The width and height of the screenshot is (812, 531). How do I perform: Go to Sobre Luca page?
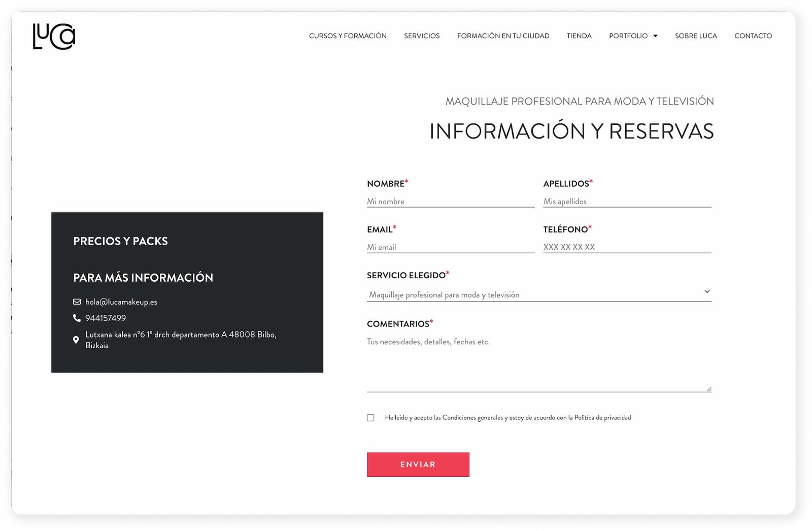coord(696,36)
